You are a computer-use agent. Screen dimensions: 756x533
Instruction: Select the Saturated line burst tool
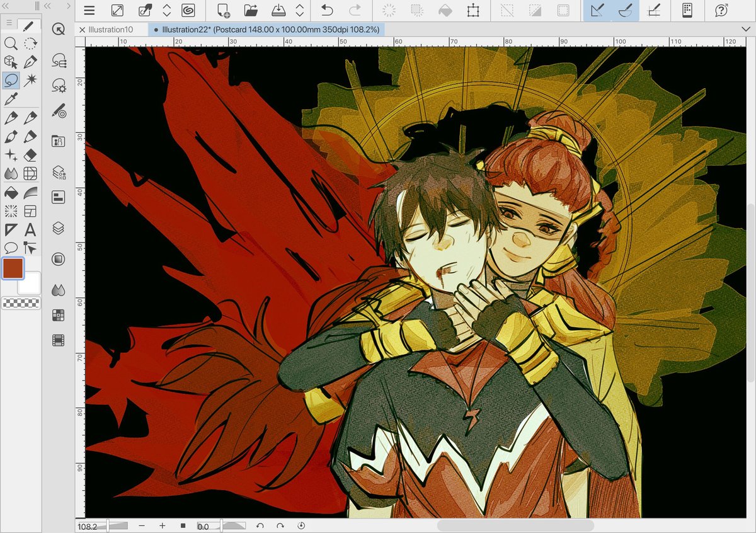pos(11,211)
